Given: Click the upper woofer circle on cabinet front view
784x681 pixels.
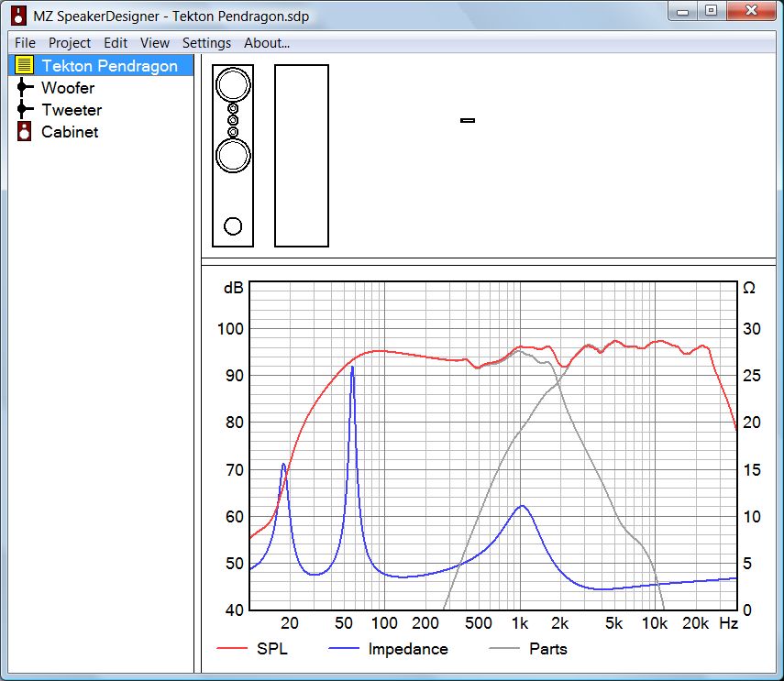Looking at the screenshot, I should tap(233, 85).
